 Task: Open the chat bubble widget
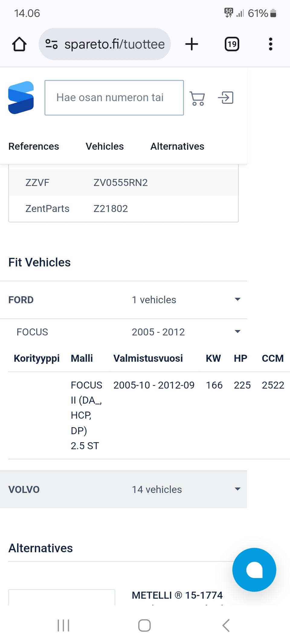[254, 569]
